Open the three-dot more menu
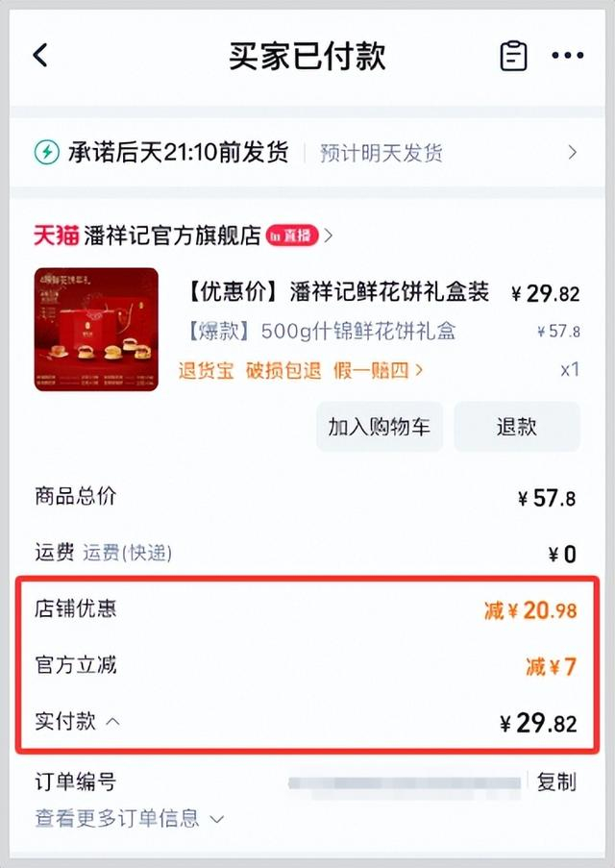 [568, 56]
